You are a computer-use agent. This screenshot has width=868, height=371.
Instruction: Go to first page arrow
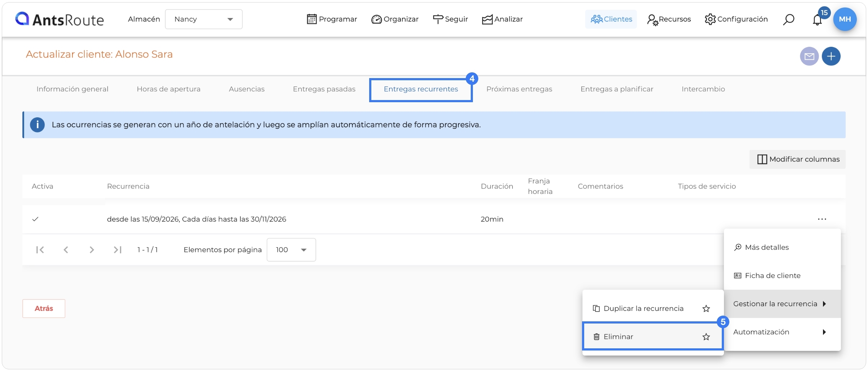[x=40, y=250]
